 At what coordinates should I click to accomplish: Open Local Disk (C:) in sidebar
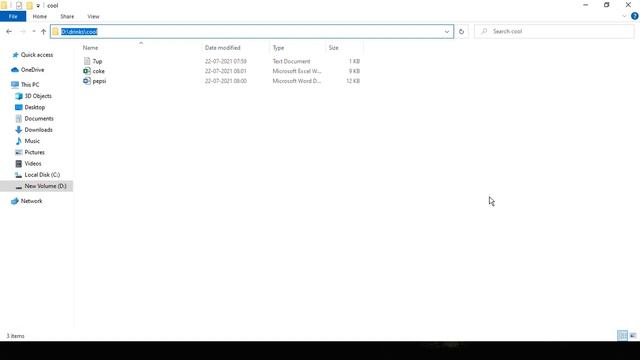(x=42, y=175)
